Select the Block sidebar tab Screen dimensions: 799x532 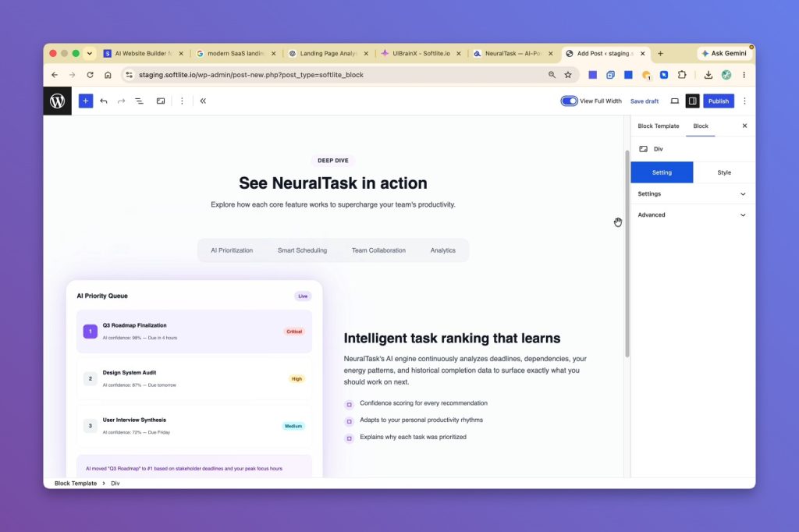click(x=701, y=126)
